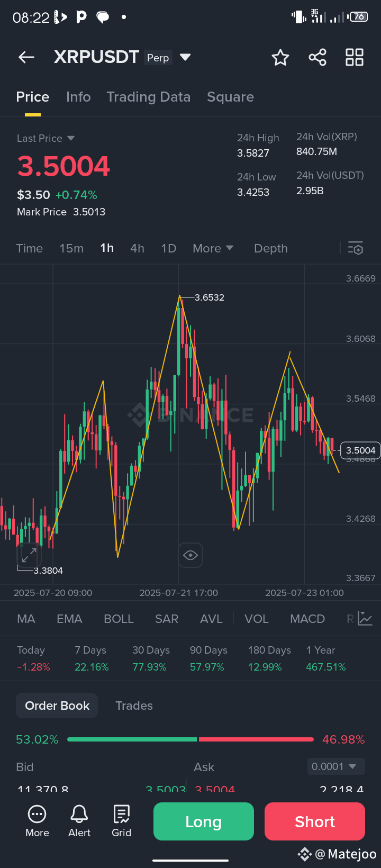Tap the green Long button

(x=204, y=821)
